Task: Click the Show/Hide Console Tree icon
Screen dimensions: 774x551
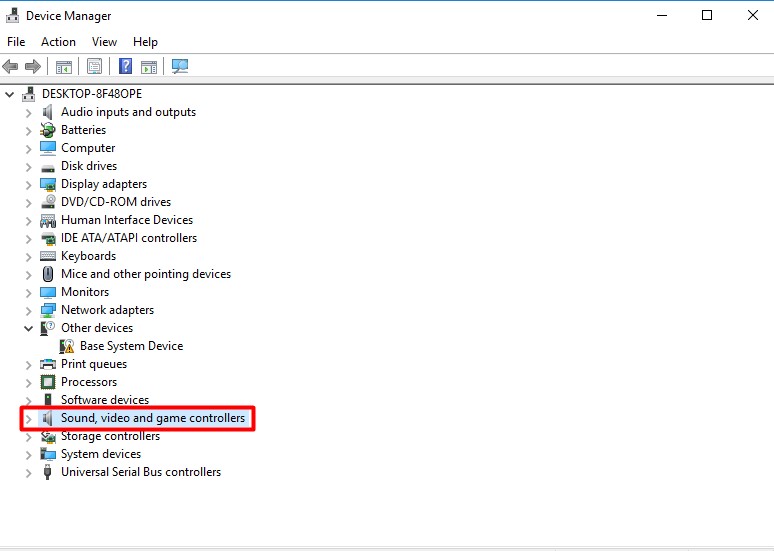Action: [x=63, y=67]
